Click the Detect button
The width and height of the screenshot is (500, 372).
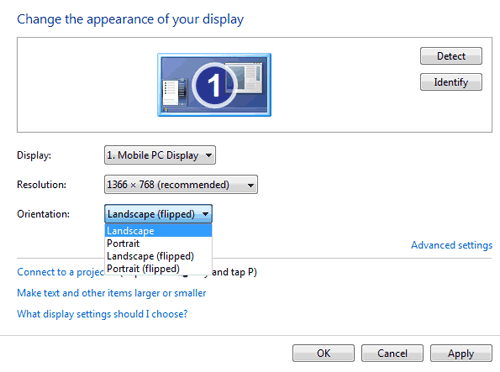(451, 56)
